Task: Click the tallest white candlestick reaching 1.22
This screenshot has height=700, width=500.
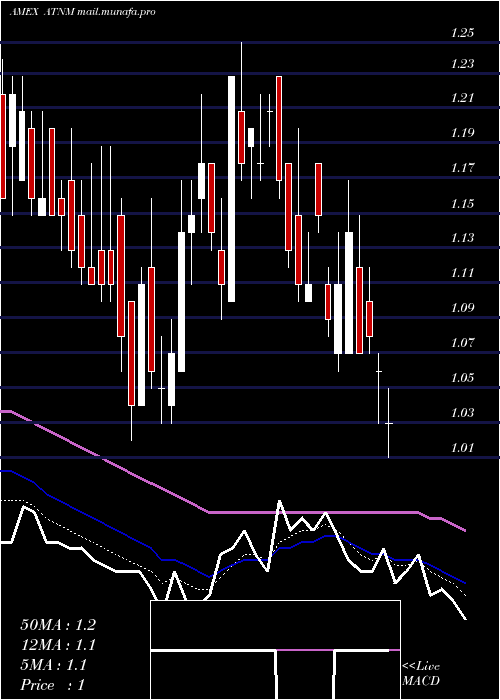Action: pyautogui.click(x=231, y=189)
